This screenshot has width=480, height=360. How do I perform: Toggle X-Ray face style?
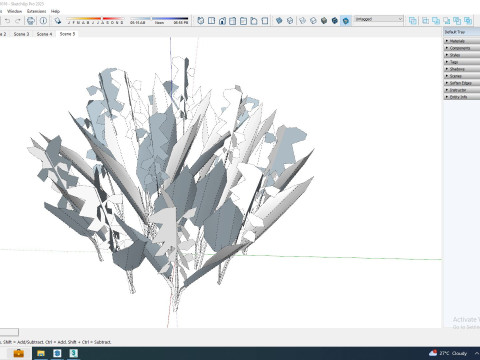pyautogui.click(x=279, y=21)
